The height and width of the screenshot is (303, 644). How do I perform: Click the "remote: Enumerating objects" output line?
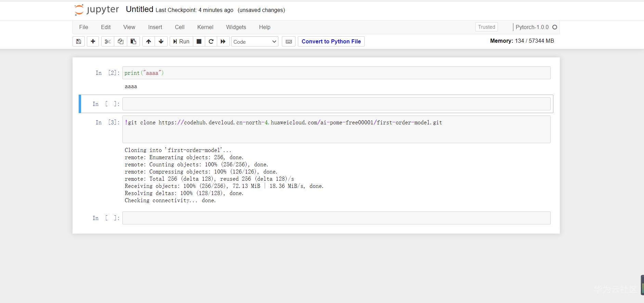coord(184,157)
